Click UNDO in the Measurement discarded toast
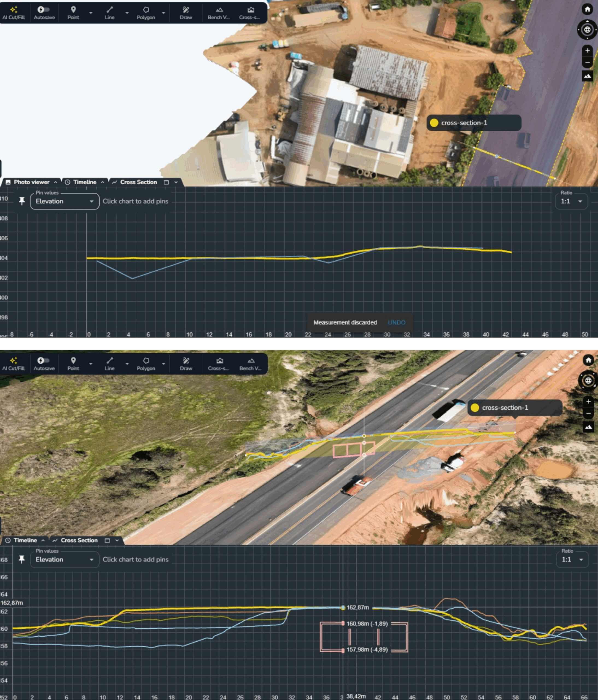Image resolution: width=598 pixels, height=700 pixels. click(x=396, y=322)
